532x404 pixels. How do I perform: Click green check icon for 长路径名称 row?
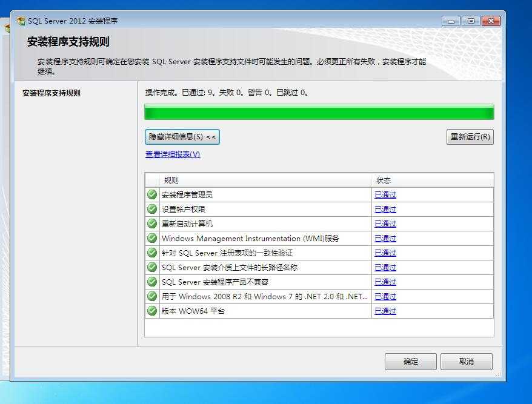tap(152, 267)
